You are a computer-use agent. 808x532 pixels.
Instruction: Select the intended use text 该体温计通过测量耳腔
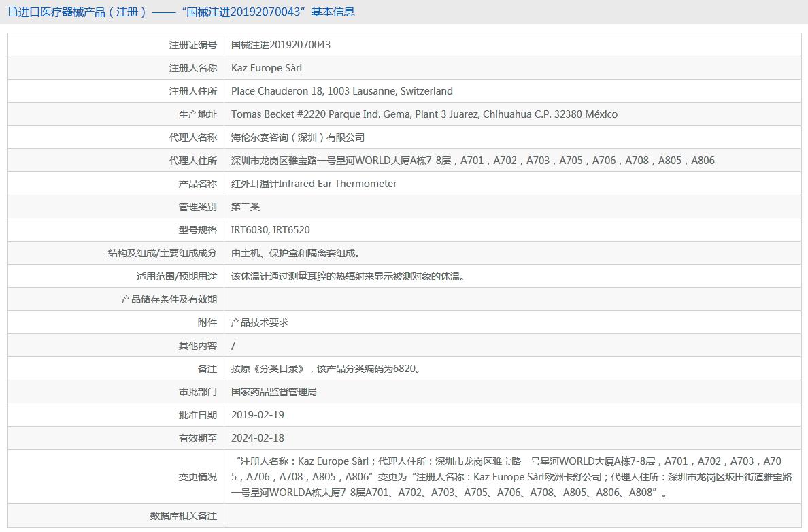(348, 276)
